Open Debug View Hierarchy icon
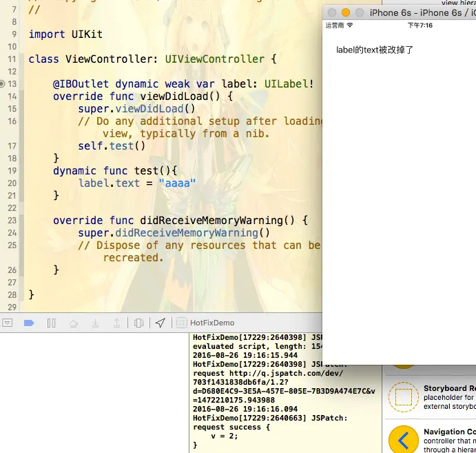 coord(138,323)
